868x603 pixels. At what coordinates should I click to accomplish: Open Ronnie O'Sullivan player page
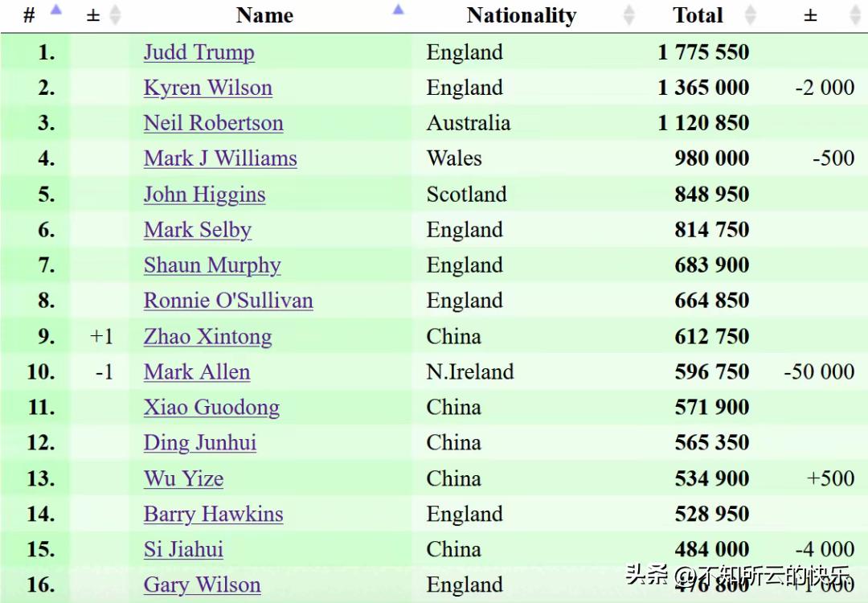tap(228, 301)
